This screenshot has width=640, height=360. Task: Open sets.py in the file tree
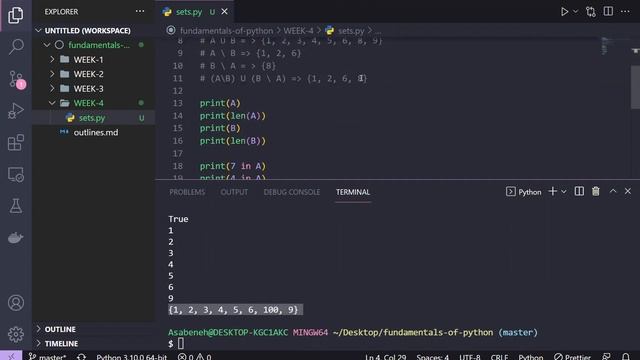[92, 118]
